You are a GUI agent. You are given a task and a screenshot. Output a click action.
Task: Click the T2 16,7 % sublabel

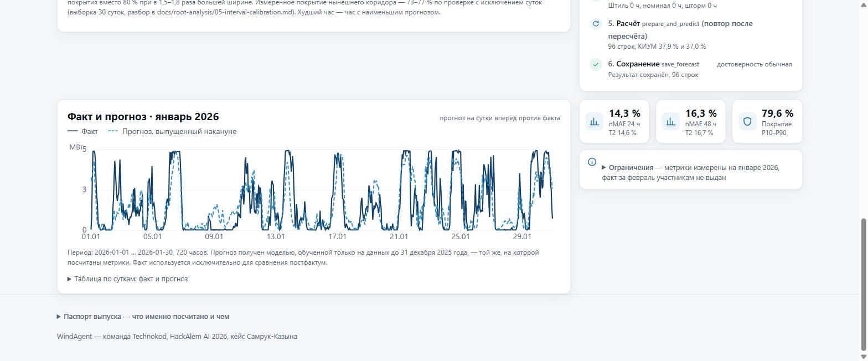(x=699, y=133)
